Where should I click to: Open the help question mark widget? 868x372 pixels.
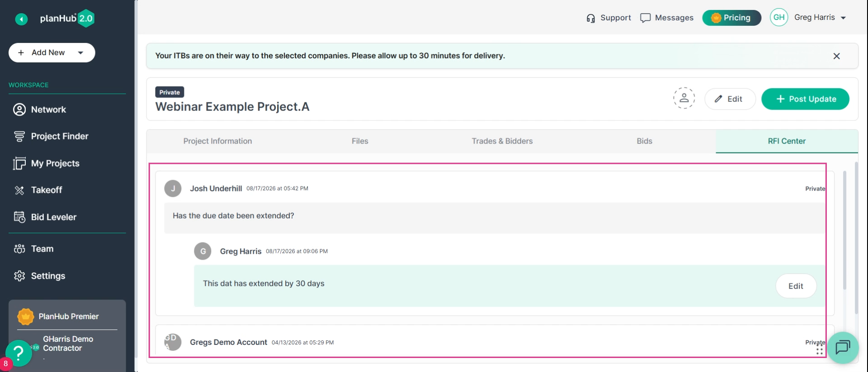pyautogui.click(x=19, y=353)
